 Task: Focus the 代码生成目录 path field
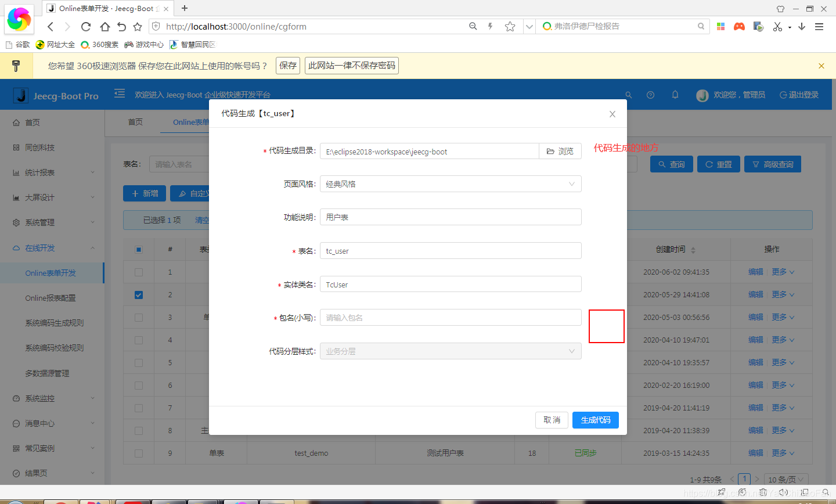tap(430, 151)
